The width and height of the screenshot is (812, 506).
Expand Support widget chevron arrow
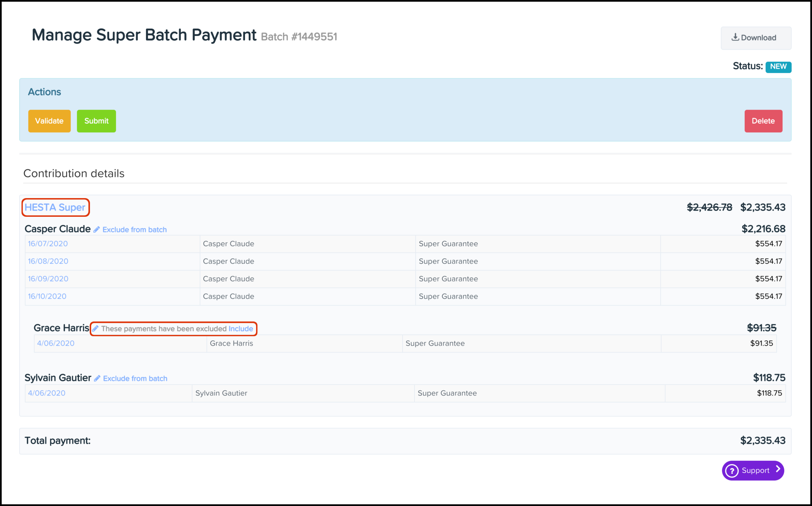point(778,469)
